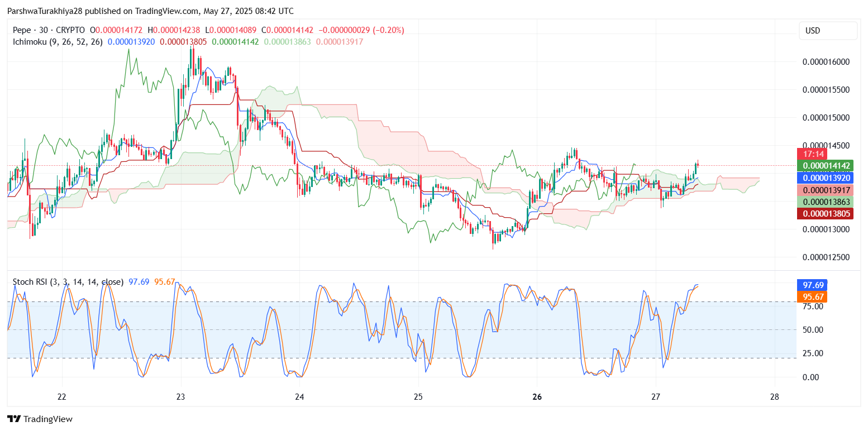868x431 pixels.
Task: Click the 0.000016000 price scale label
Action: coord(825,62)
